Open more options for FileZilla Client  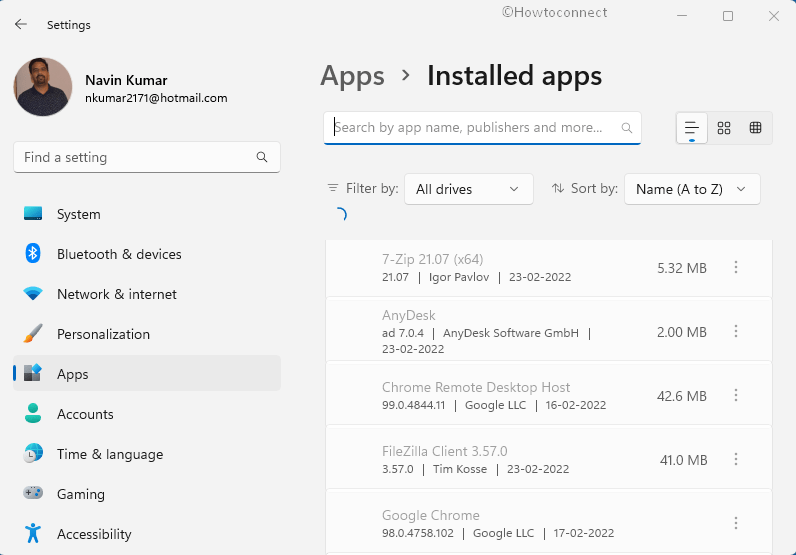[x=736, y=460]
